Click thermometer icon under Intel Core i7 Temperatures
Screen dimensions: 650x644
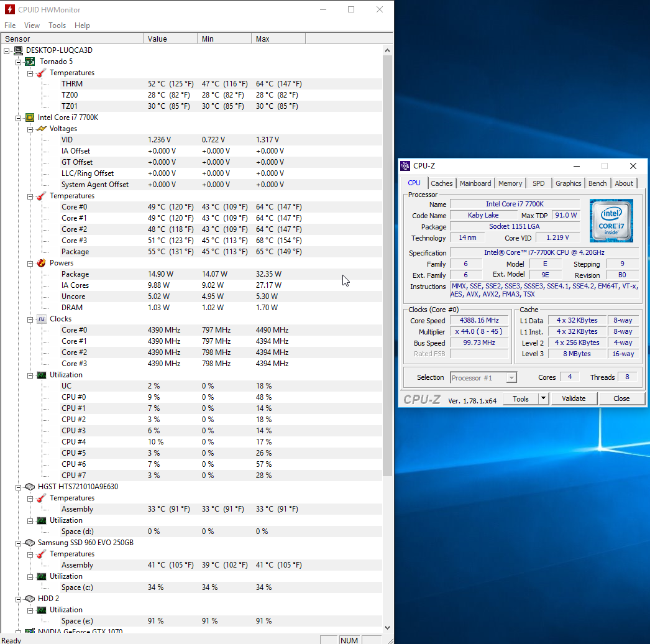(x=42, y=196)
